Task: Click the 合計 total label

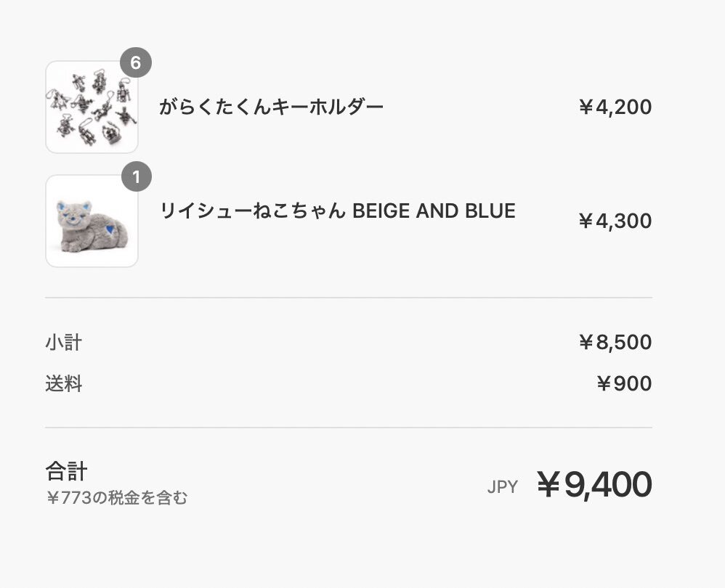Action: (x=66, y=471)
